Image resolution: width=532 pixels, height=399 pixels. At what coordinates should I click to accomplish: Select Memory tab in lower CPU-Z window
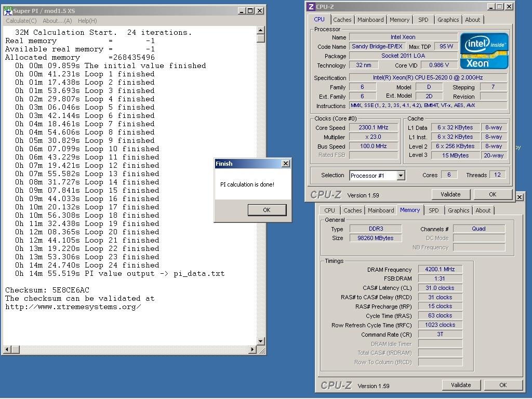410,210
